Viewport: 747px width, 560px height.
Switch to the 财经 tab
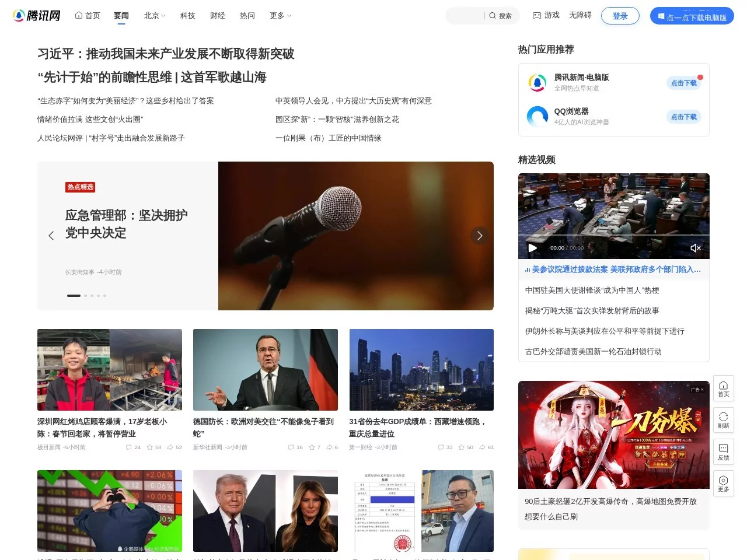(217, 16)
